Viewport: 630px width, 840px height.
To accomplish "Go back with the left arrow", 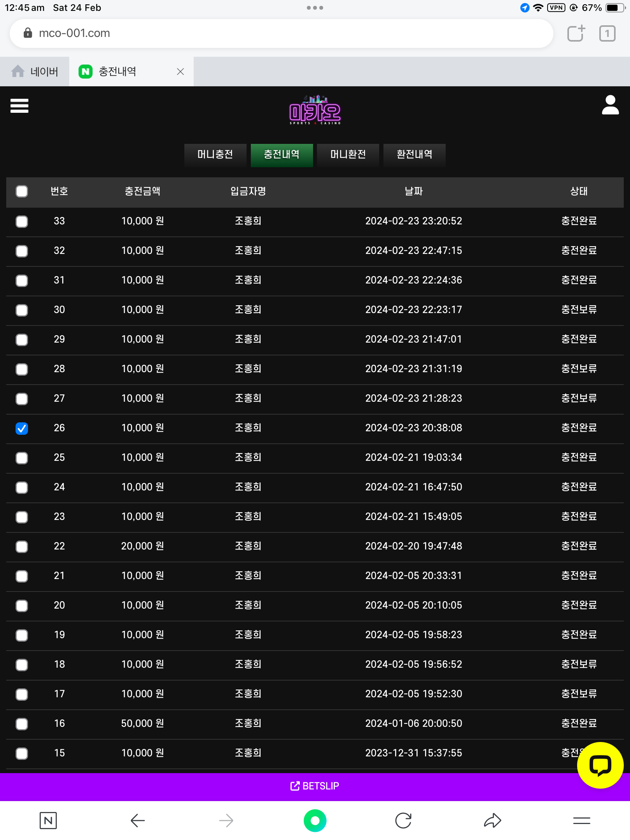I will (138, 821).
